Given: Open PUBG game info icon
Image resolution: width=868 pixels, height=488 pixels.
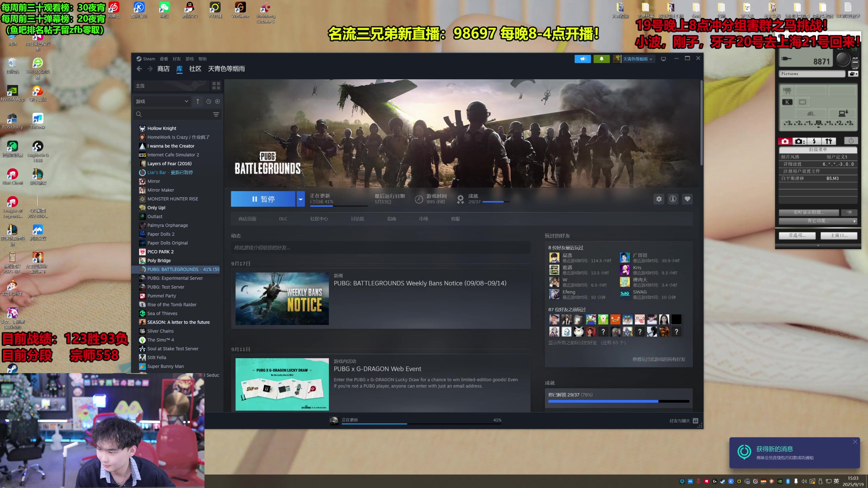Looking at the screenshot, I should [x=673, y=199].
